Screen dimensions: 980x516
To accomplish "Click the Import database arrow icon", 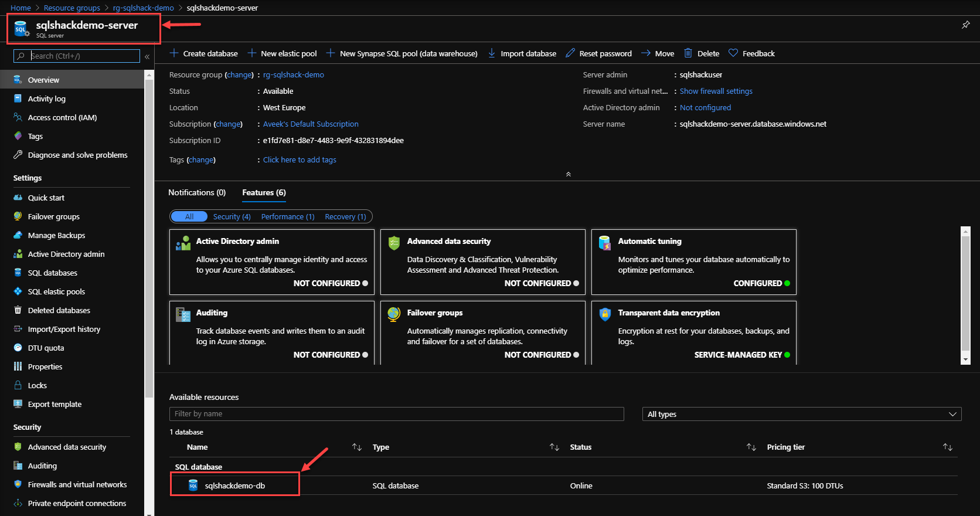I will coord(491,53).
